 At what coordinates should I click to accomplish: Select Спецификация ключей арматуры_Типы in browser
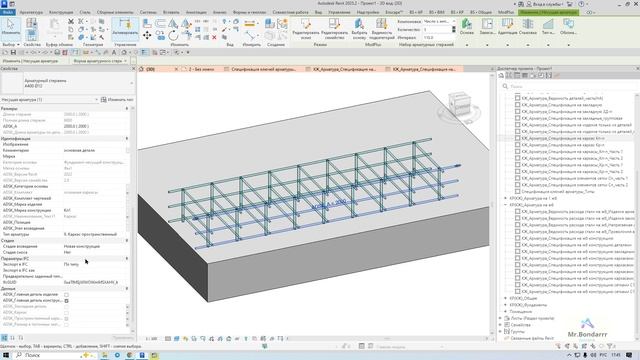(558, 191)
